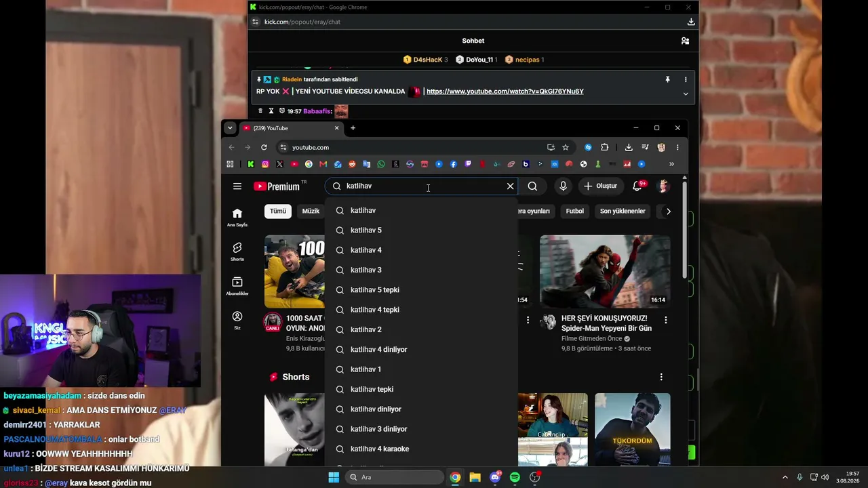The image size is (868, 488).
Task: Choose the "katlihav tepki" suggestion
Action: 422,389
